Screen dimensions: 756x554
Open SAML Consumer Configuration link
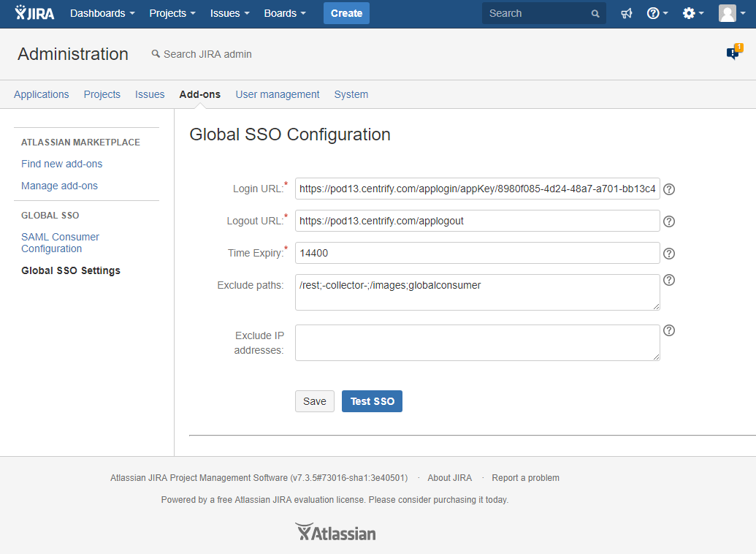click(x=60, y=243)
